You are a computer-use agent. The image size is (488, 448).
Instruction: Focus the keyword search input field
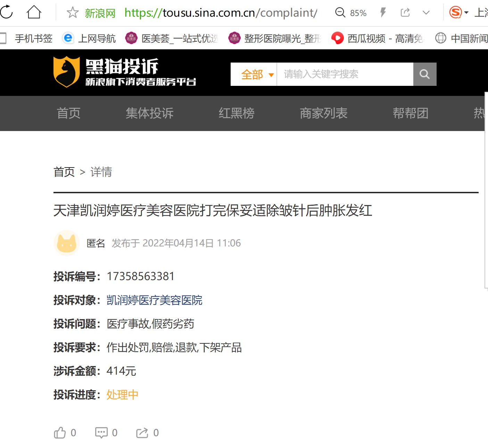click(345, 74)
